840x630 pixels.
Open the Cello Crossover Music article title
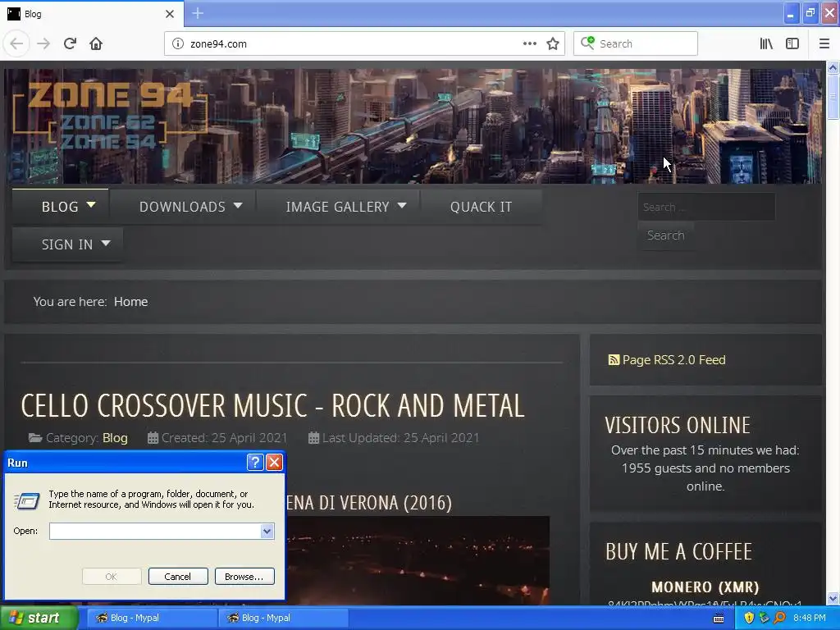[x=272, y=405]
